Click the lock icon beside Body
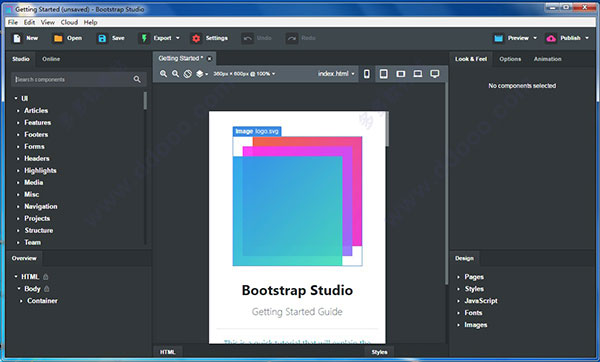This screenshot has height=362, width=600. pyautogui.click(x=47, y=289)
